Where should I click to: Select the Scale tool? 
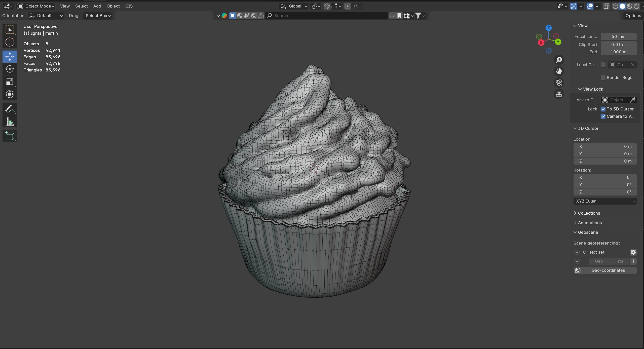pyautogui.click(x=10, y=82)
